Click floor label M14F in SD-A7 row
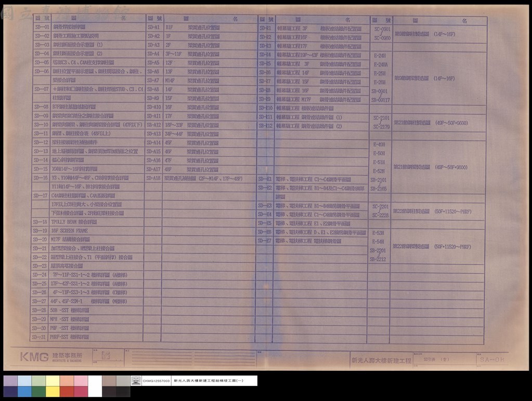The image size is (532, 401). point(170,81)
